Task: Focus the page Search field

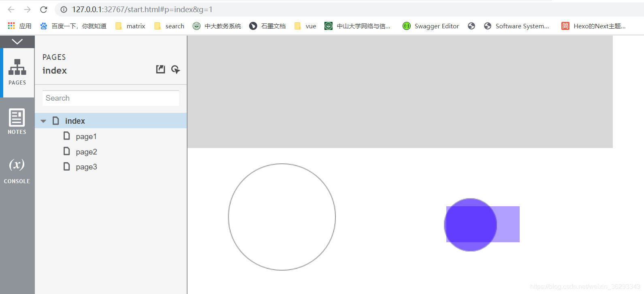Action: 111,98
